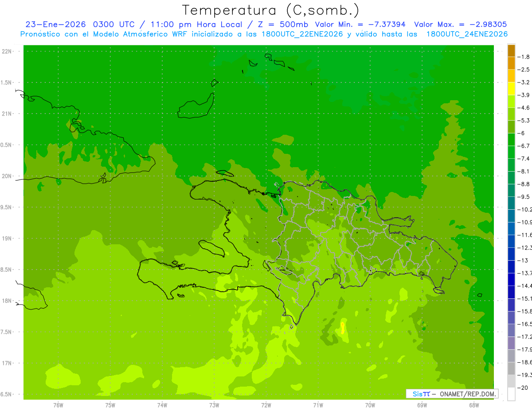Click the "17N" latitude label
Viewport: 532px width, 411px height.
click(x=7, y=363)
